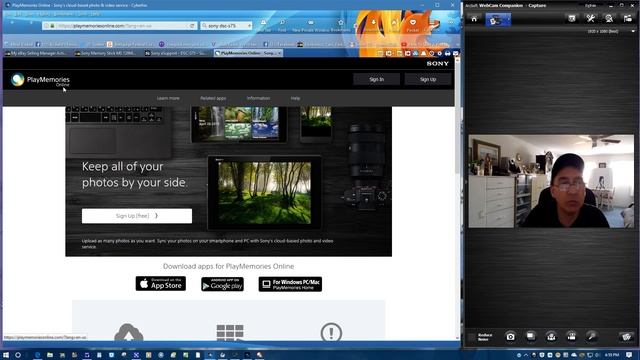Toggle the Reduce Noise checkbox

coord(472,337)
